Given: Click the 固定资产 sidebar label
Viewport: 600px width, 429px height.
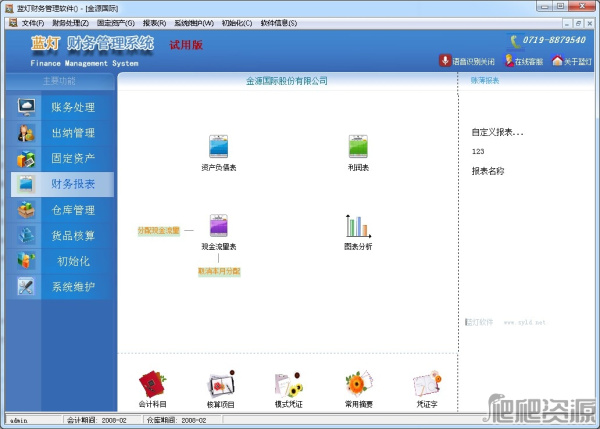Looking at the screenshot, I should tap(73, 158).
